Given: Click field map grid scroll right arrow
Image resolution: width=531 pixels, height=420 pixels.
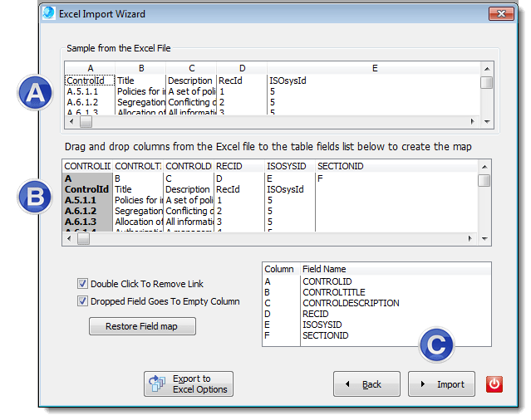Looking at the screenshot, I should pos(470,239).
